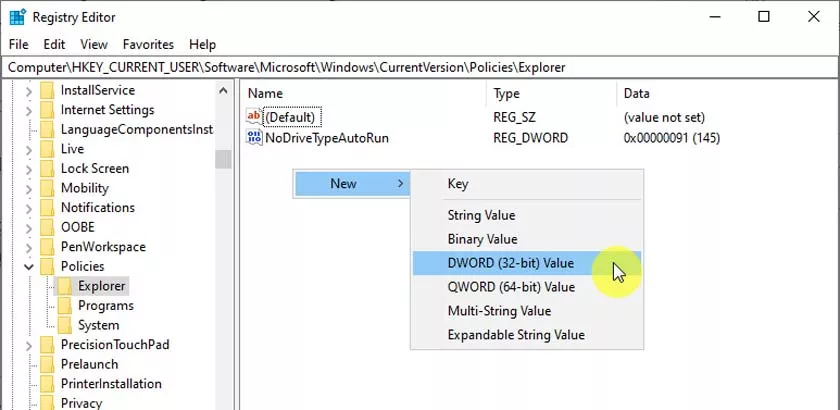Open the Edit menu
Viewport: 840px width, 410px height.
click(x=54, y=44)
